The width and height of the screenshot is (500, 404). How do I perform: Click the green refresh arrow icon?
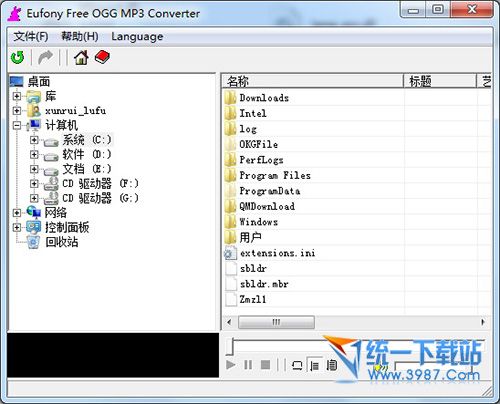17,58
